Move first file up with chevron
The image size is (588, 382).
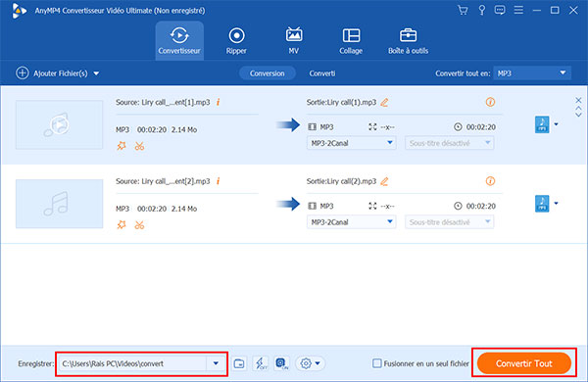(x=578, y=108)
